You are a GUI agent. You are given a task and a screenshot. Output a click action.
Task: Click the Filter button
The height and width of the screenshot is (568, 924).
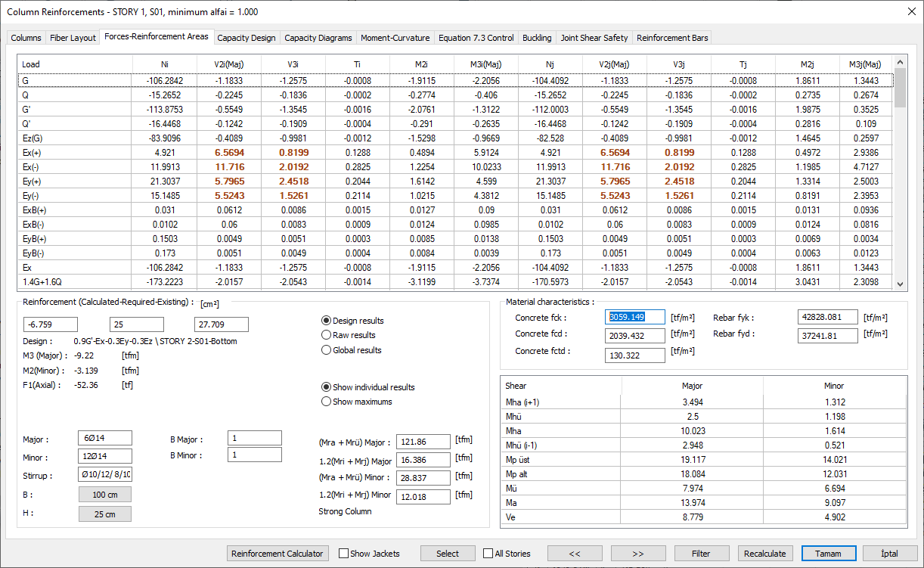[x=702, y=554]
